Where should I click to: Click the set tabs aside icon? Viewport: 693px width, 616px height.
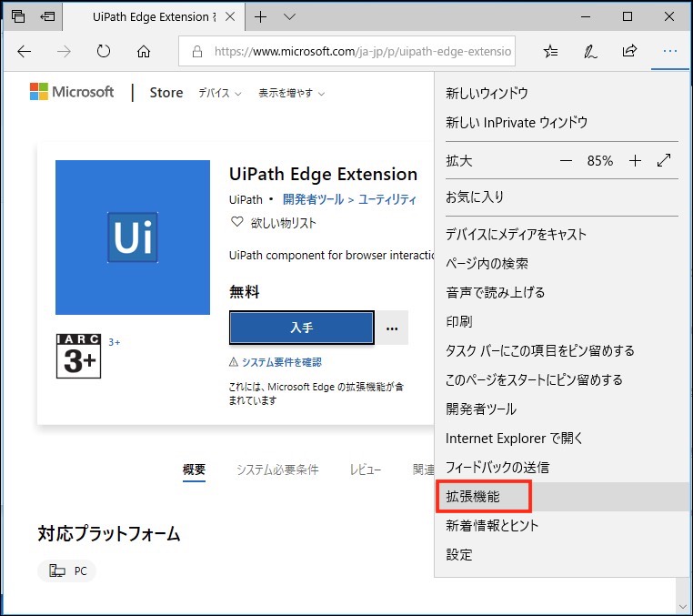[47, 16]
